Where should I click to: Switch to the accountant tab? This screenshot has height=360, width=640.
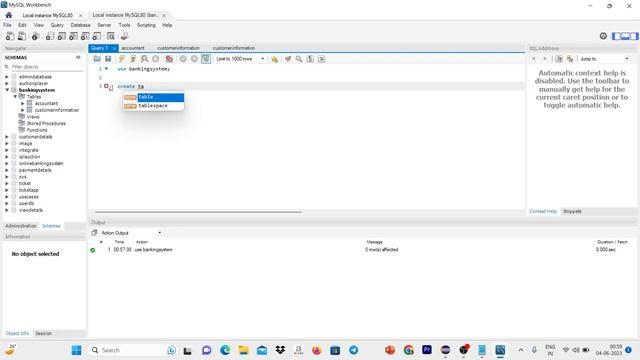[x=133, y=48]
